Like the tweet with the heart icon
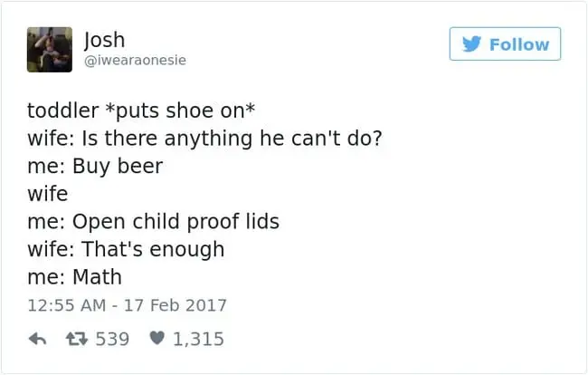Image resolution: width=588 pixels, height=375 pixels. pos(155,339)
